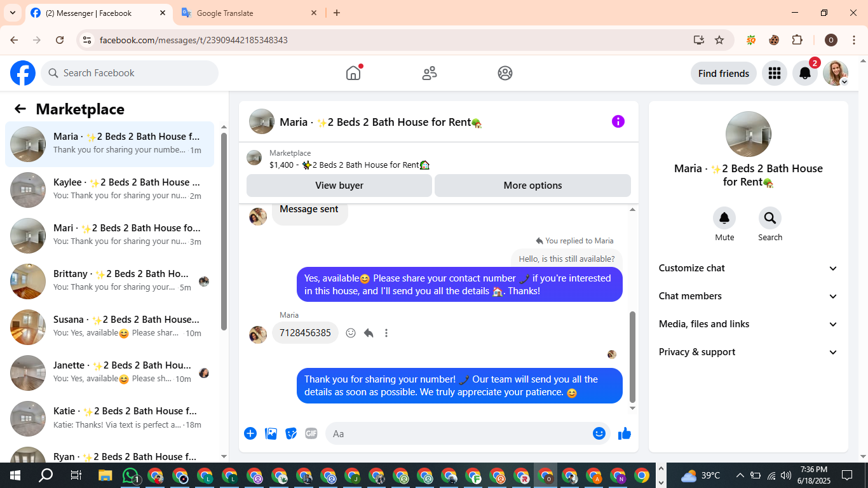This screenshot has width=868, height=488.
Task: Choose a GIF icon in composer
Action: tap(311, 433)
